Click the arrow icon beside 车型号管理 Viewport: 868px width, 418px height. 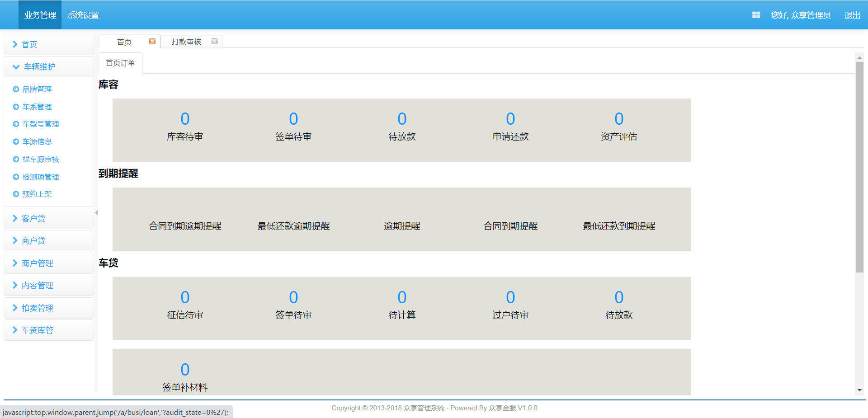click(x=16, y=124)
